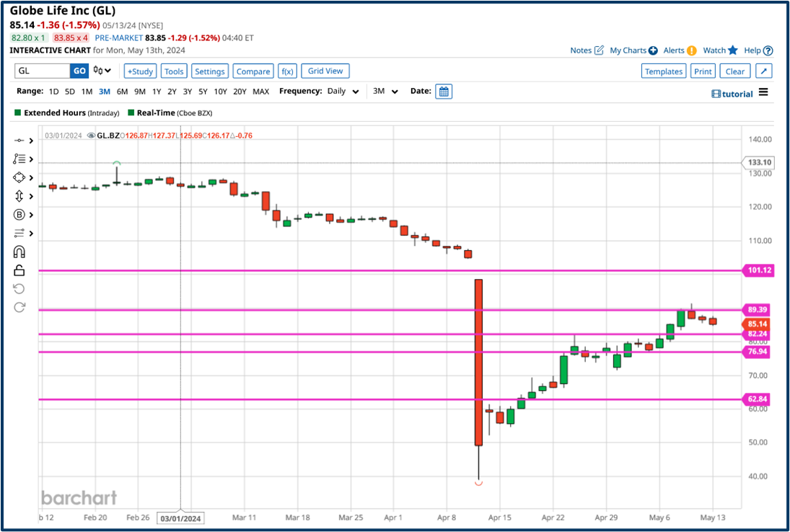The height and width of the screenshot is (532, 790).
Task: Toggle GL.BZ series visibility eye icon
Action: (x=91, y=136)
